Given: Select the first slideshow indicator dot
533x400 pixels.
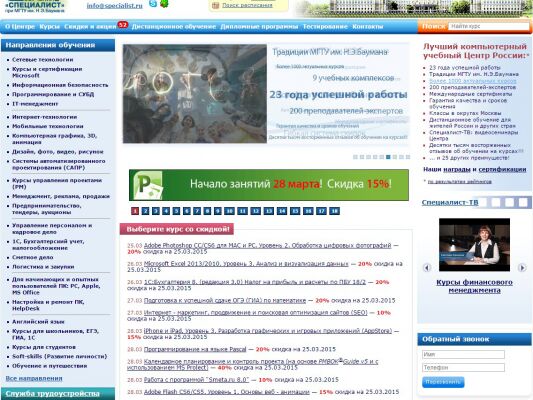Looking at the screenshot, I should 355,157.
